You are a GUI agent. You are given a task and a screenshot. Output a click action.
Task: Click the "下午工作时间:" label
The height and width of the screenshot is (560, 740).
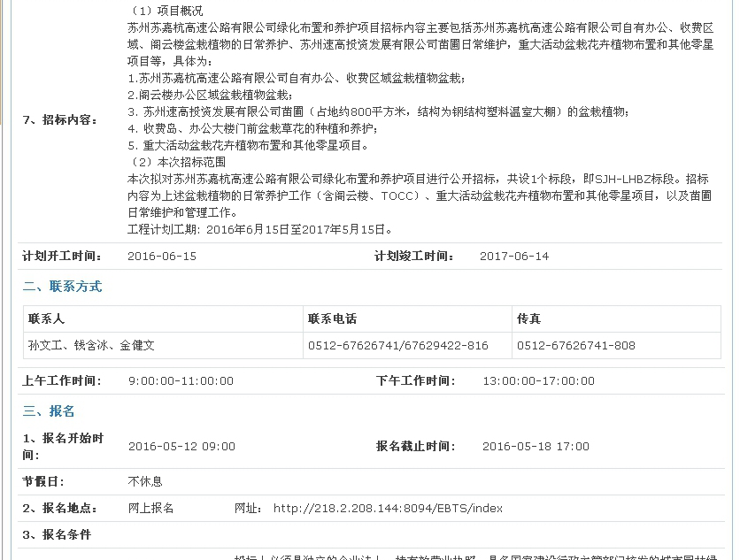click(x=416, y=380)
